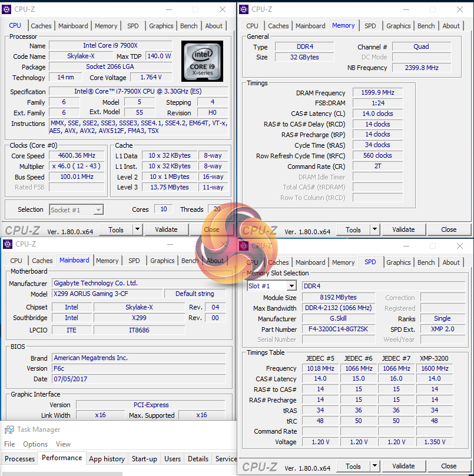Open Tools dropdown arrow in CPU window
474x476 pixels.
tap(137, 229)
